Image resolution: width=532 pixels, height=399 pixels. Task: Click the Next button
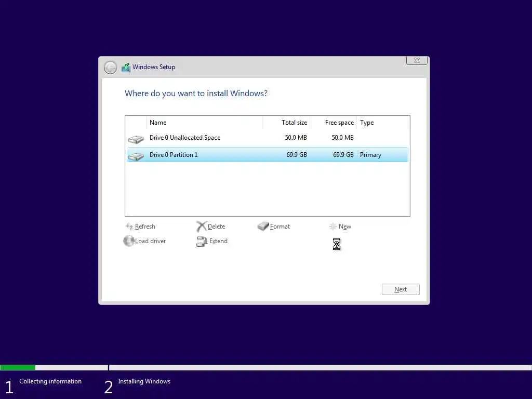(x=401, y=289)
